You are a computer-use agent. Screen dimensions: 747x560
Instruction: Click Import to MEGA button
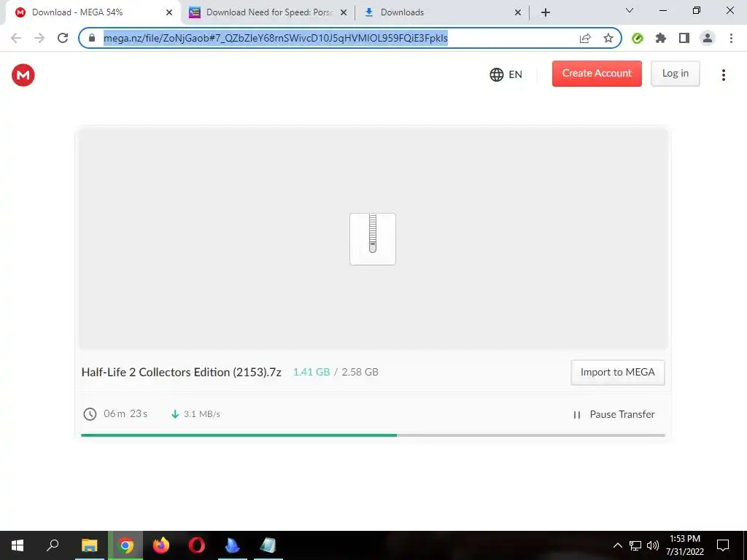(617, 373)
